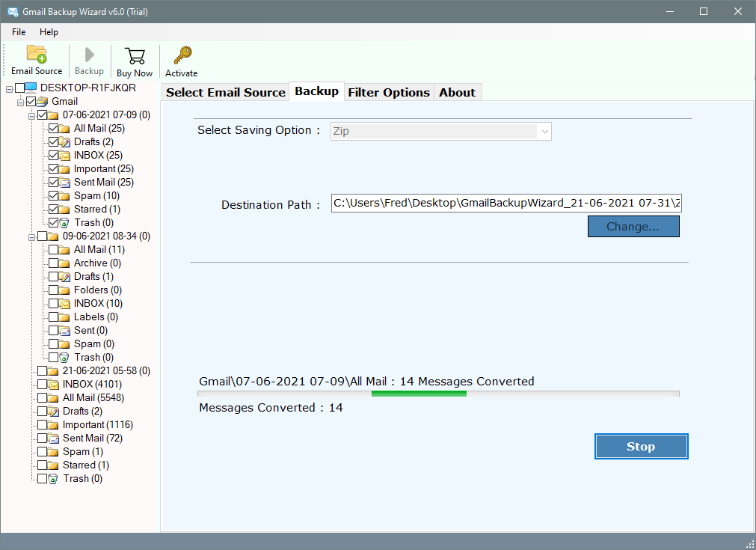This screenshot has width=756, height=550.
Task: Uncheck the Important (25) checkbox
Action: [54, 169]
